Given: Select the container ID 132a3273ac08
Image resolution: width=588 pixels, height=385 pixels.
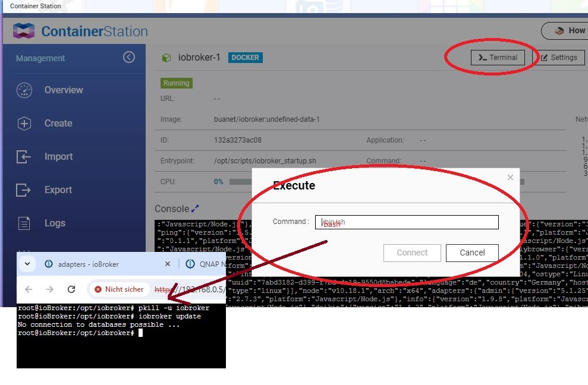Looking at the screenshot, I should point(238,140).
